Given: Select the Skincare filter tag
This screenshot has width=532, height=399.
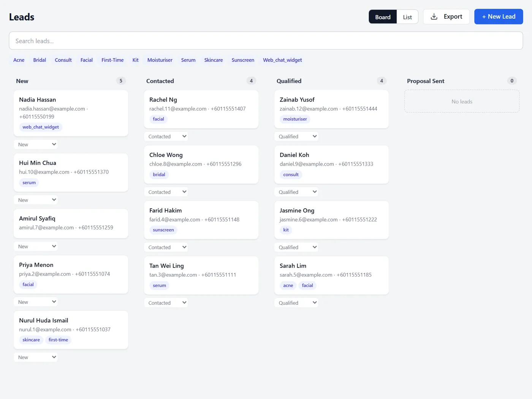Looking at the screenshot, I should [214, 60].
